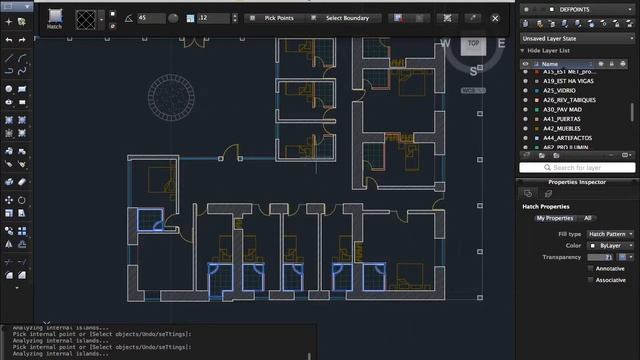Click the Undo arrow icon
Screen dimensions: 640x360
9,40
